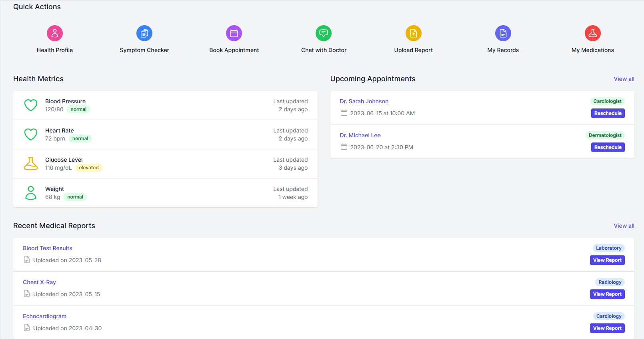Select the yellow Upload Report icon
Image resolution: width=644 pixels, height=339 pixels.
pyautogui.click(x=413, y=33)
